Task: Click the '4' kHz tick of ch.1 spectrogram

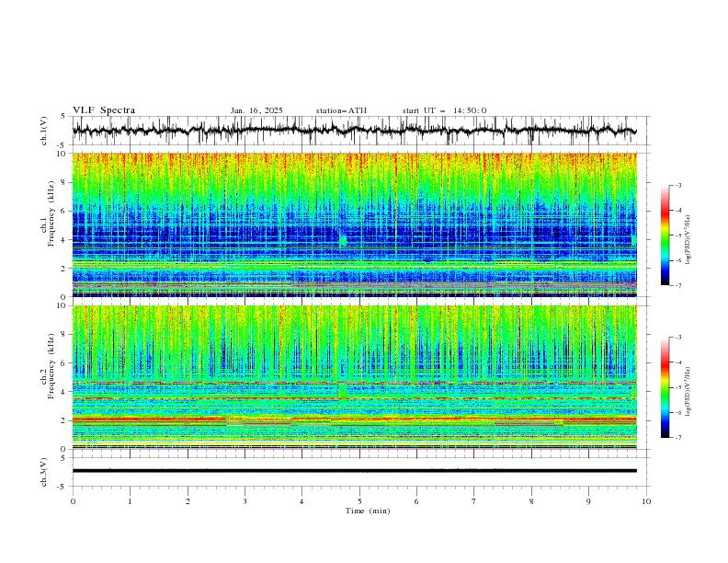Action: point(65,240)
